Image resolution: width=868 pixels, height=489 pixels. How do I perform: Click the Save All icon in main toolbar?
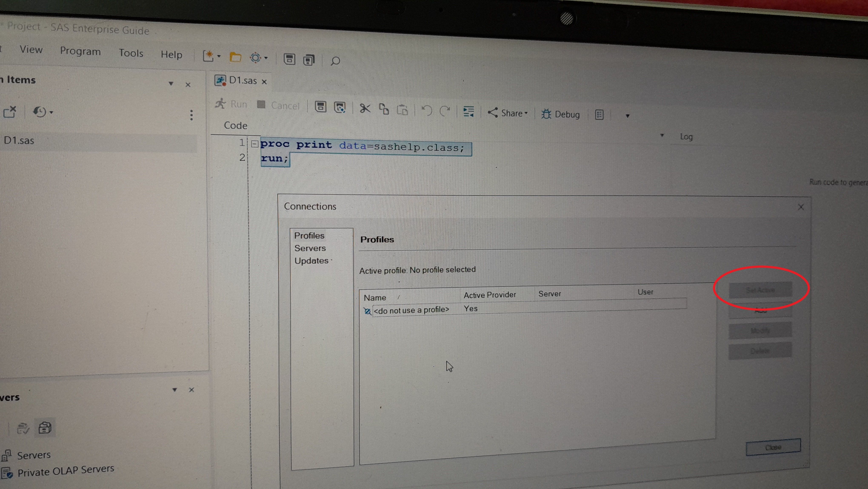309,60
